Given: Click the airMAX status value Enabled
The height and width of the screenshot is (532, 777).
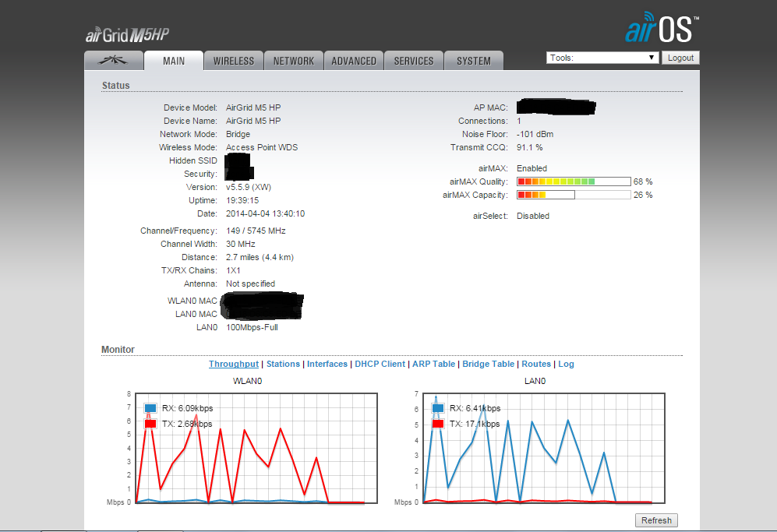Looking at the screenshot, I should pos(532,168).
